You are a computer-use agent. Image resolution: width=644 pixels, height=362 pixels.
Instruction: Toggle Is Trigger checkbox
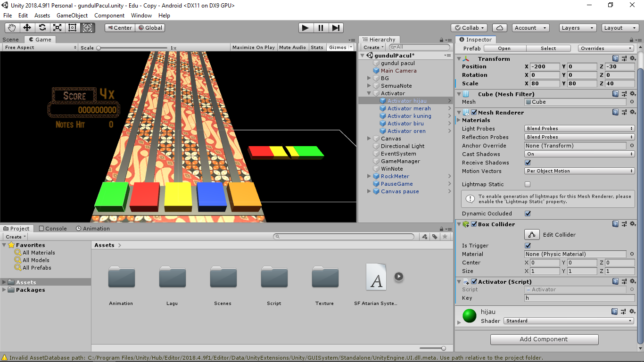[528, 246]
